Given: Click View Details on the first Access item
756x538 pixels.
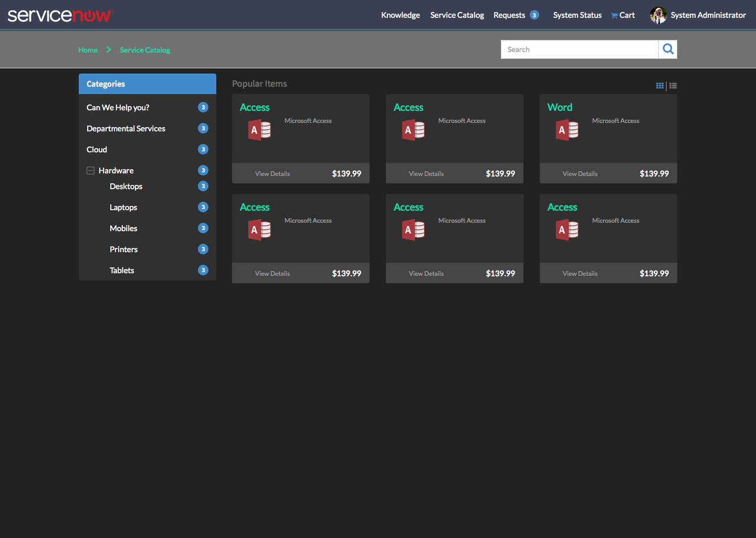Looking at the screenshot, I should pyautogui.click(x=272, y=173).
